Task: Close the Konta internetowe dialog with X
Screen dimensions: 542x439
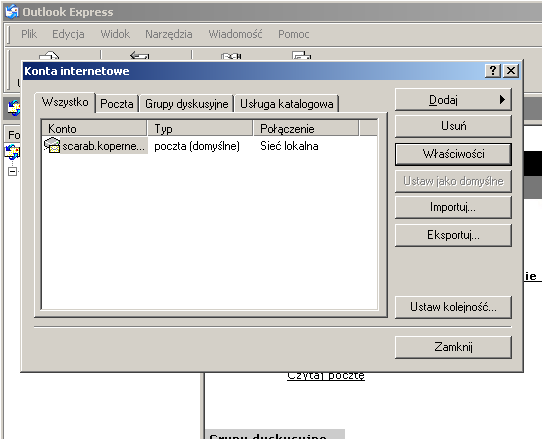Action: point(511,71)
